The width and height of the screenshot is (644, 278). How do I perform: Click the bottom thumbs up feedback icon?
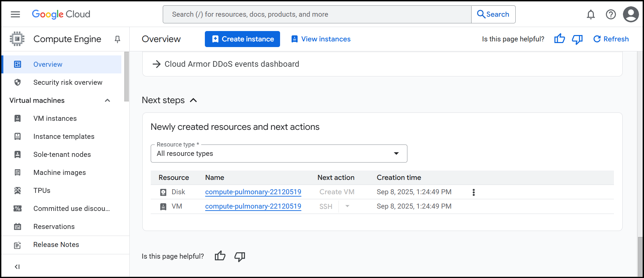point(220,256)
